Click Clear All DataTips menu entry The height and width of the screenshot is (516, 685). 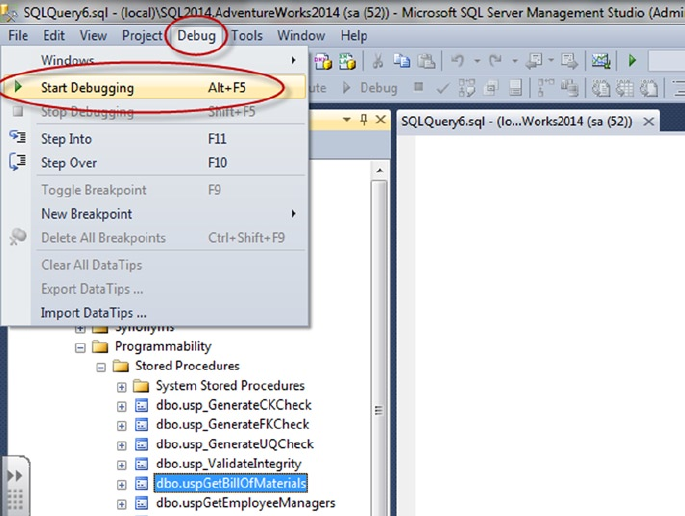(155, 265)
